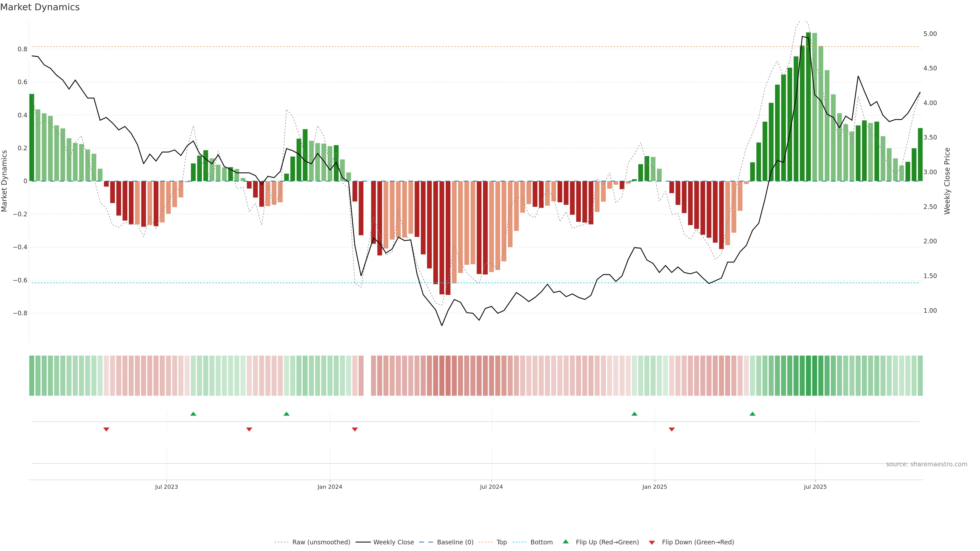
Task: Toggle the Baseline (0) legend entry
Action: coord(455,542)
